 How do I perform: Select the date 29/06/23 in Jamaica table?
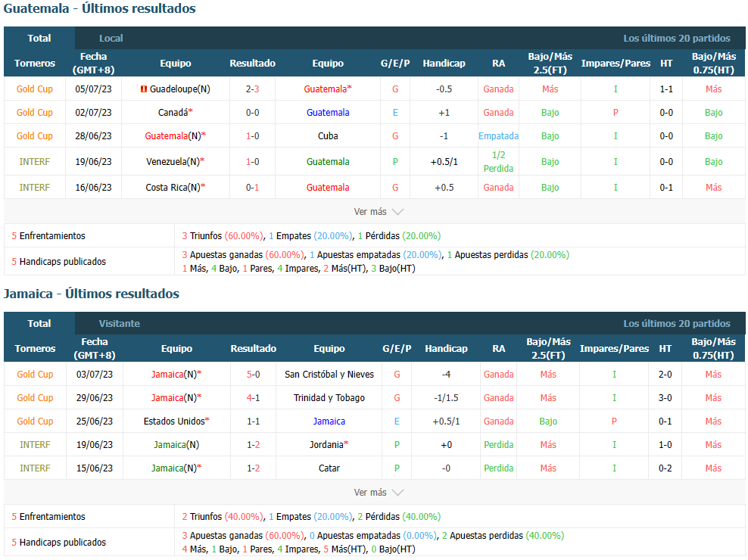(x=95, y=398)
